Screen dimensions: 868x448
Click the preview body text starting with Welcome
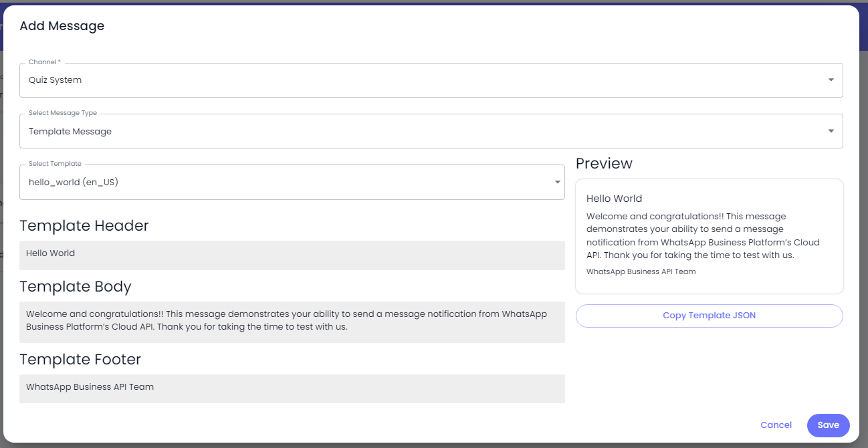pos(703,236)
